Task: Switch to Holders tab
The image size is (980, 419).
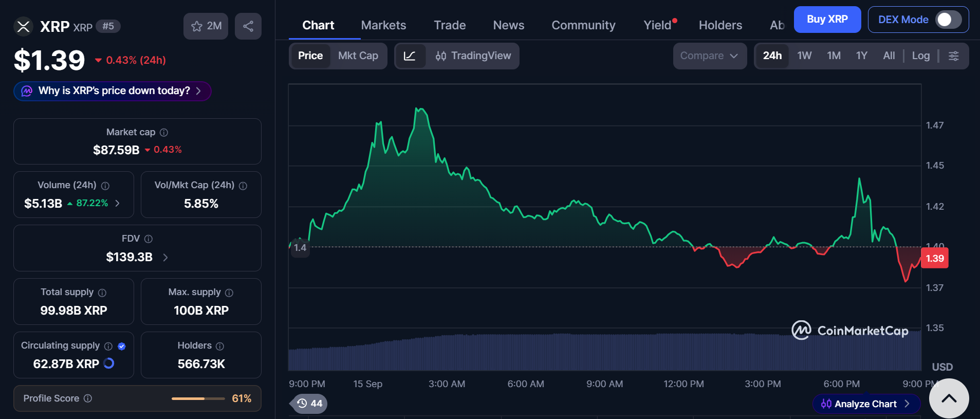Action: pos(720,25)
